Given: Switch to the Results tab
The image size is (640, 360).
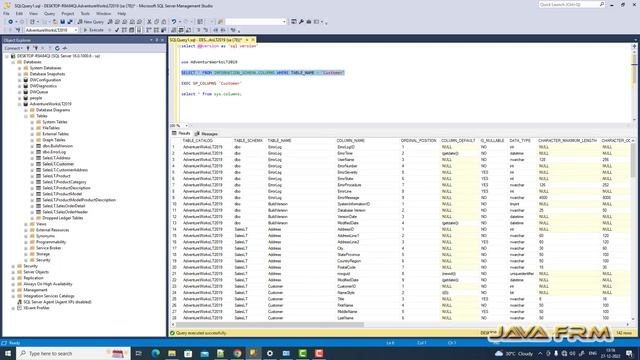Looking at the screenshot, I should point(181,133).
